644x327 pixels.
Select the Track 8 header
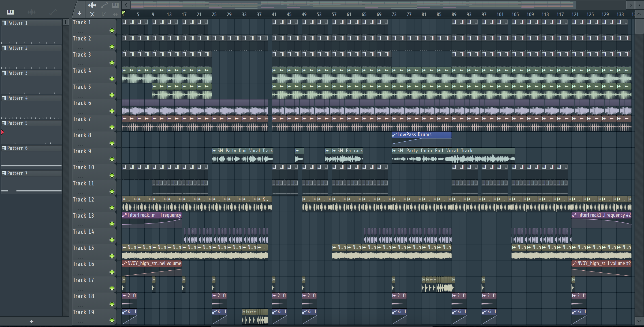pos(94,139)
